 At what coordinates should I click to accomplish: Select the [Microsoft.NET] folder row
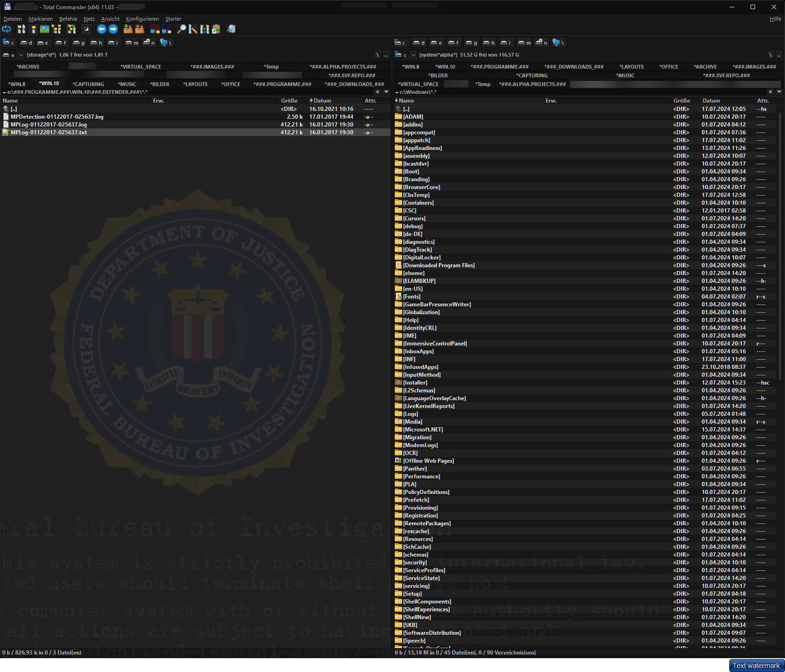(585, 430)
